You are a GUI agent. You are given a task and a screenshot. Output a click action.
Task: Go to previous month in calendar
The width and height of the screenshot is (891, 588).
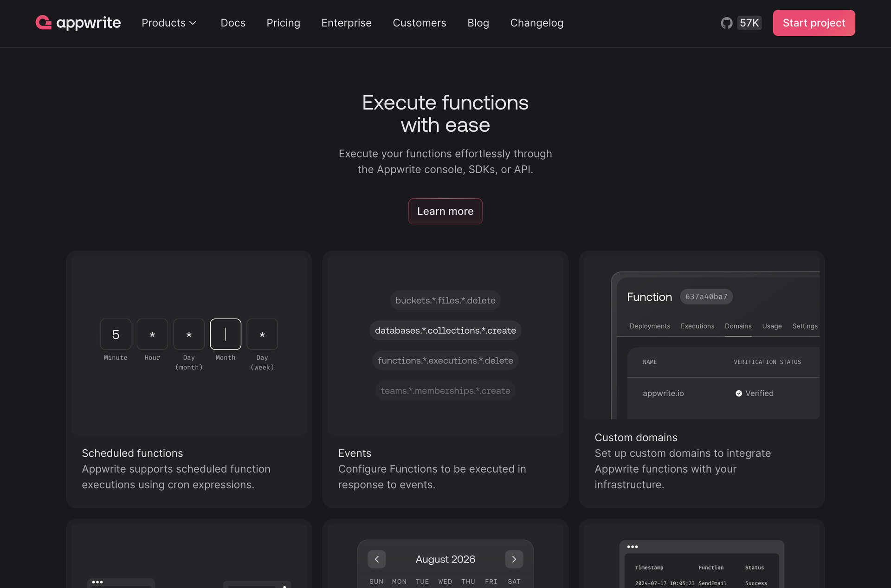pyautogui.click(x=377, y=559)
